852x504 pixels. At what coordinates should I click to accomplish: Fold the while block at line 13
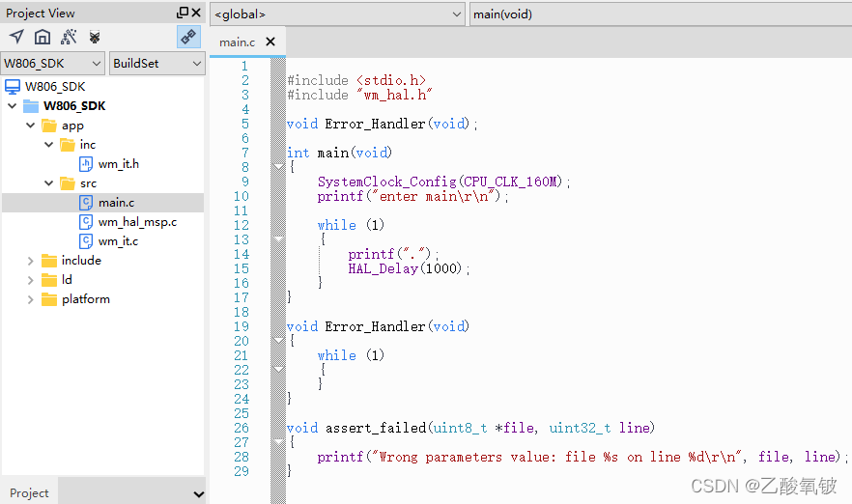[x=279, y=238]
